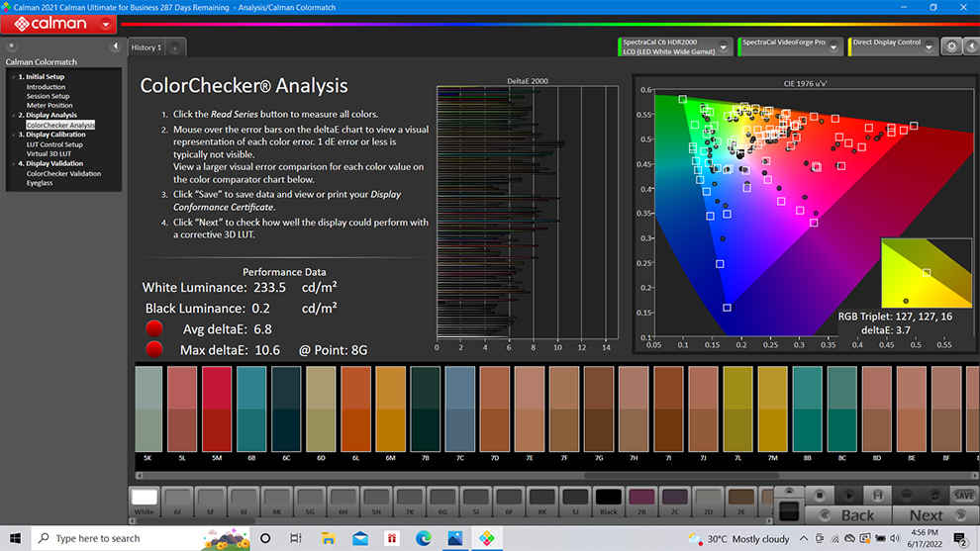980x551 pixels.
Task: Click the red Max deltaE indicator
Action: tap(154, 349)
